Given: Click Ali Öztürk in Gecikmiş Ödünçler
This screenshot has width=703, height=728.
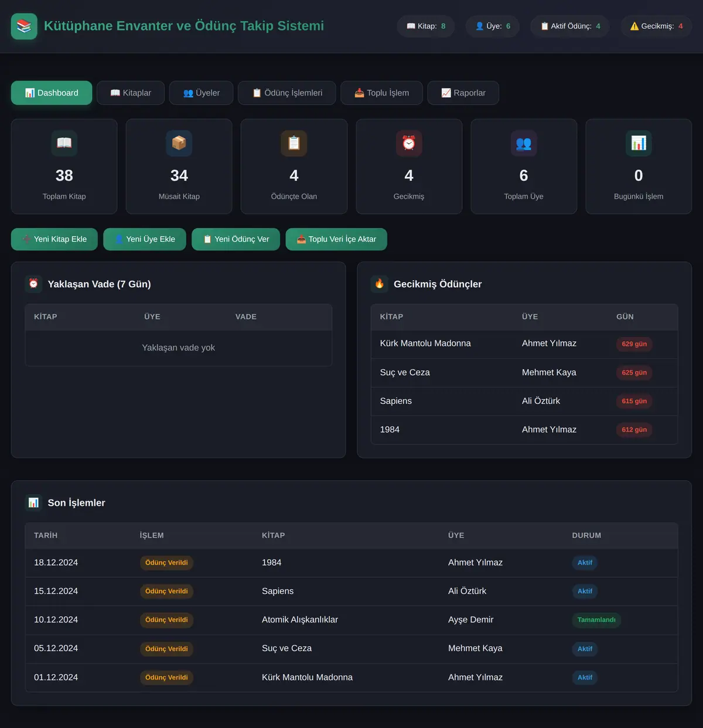Looking at the screenshot, I should [x=541, y=401].
